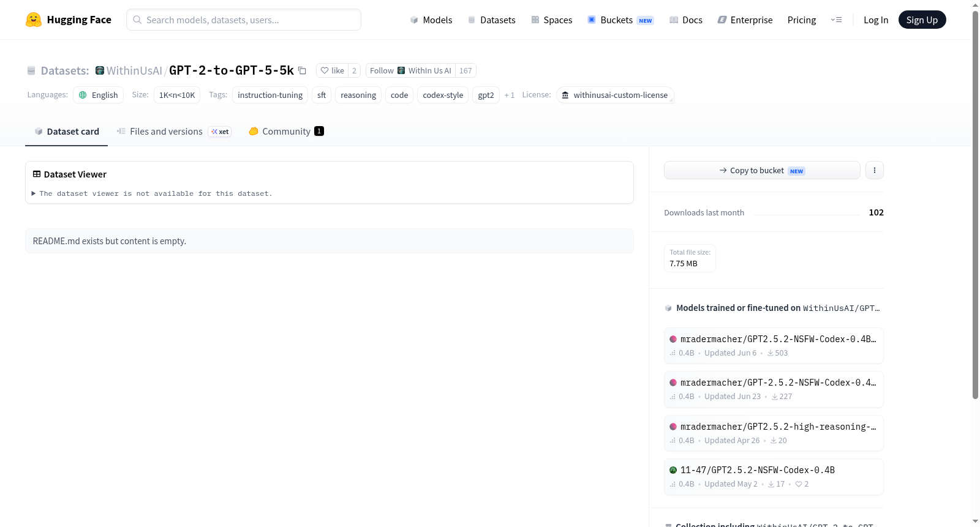Select the code tag
The image size is (980, 527).
399,95
